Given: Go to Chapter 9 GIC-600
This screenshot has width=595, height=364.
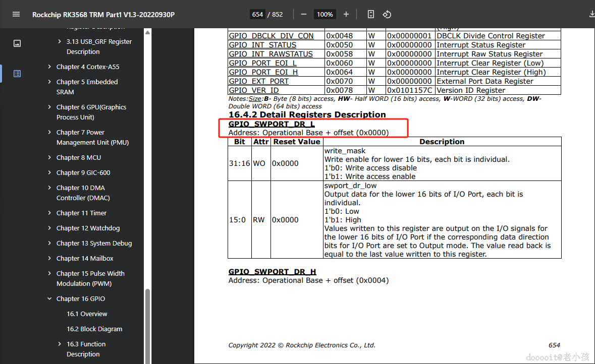Looking at the screenshot, I should tap(83, 172).
